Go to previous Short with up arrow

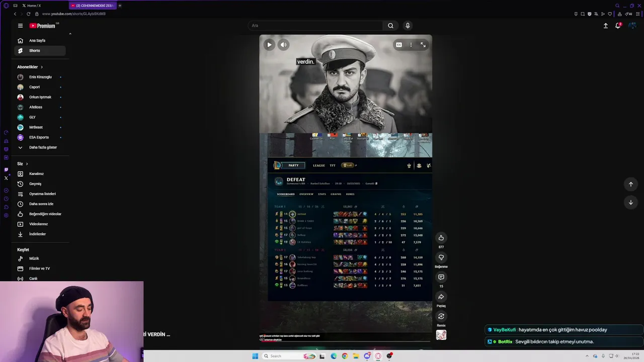(631, 184)
